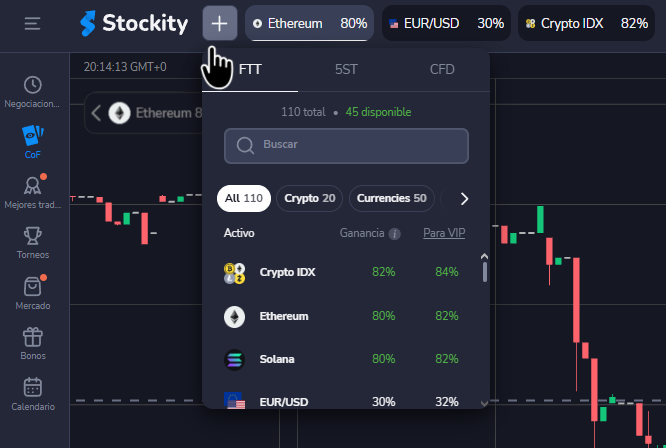
Task: Switch to the CFD tab
Action: (442, 70)
